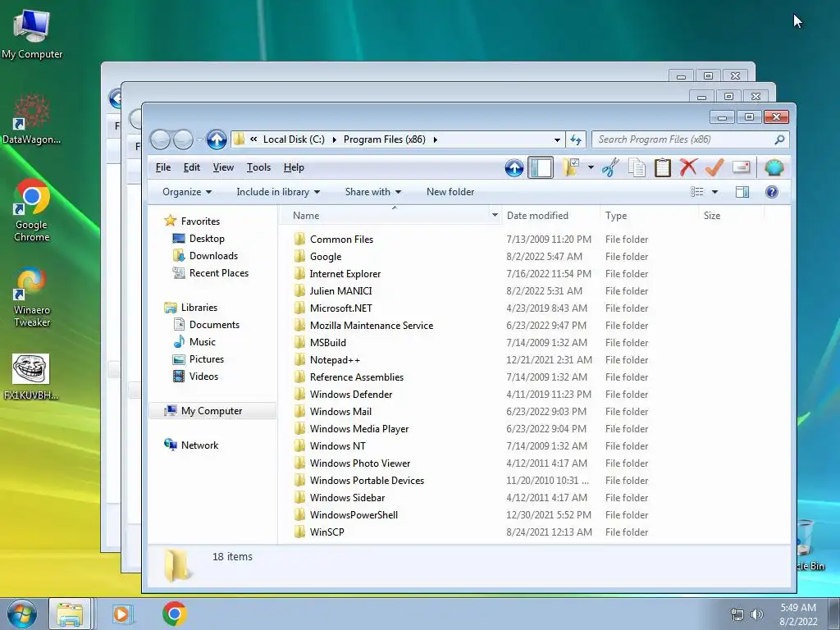Open Folder Options toolbar icon

click(x=571, y=167)
